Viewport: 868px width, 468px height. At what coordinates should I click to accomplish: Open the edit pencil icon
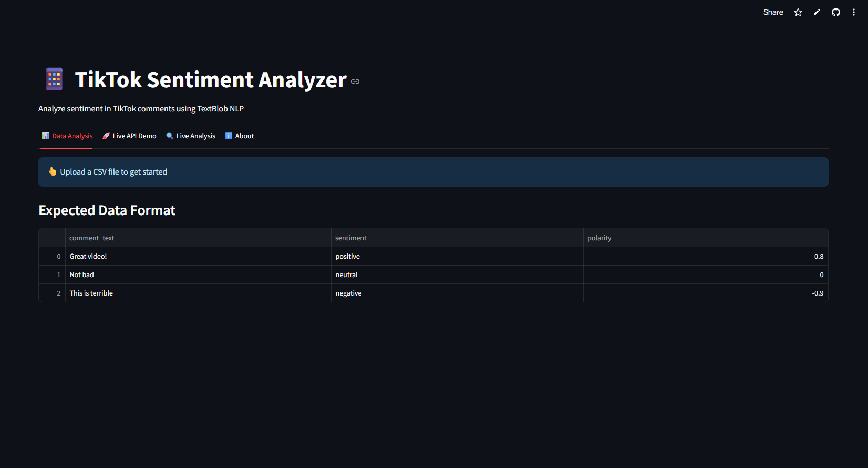click(x=817, y=12)
